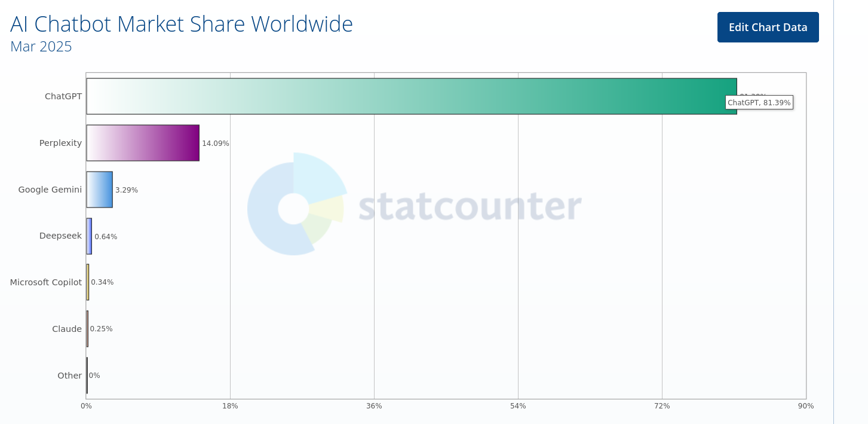The height and width of the screenshot is (424, 868).
Task: Click the 18% x-axis tick label
Action: 230,406
